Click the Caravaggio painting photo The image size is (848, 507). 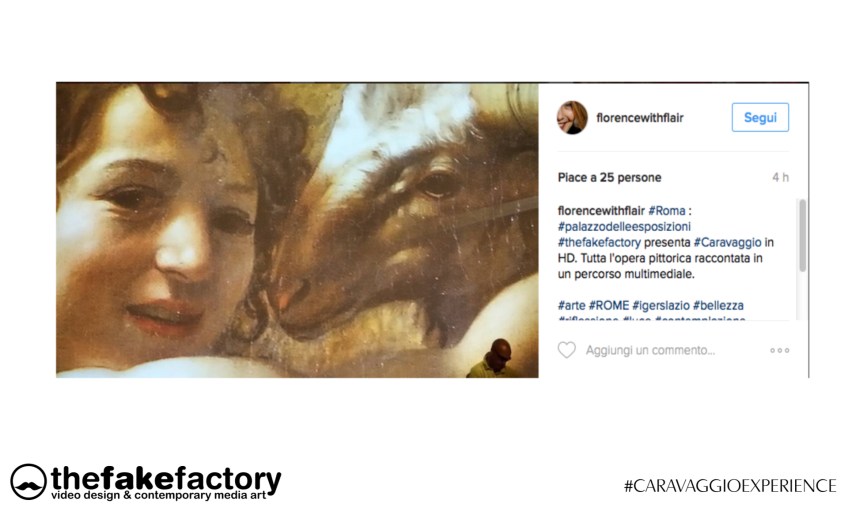(x=297, y=230)
